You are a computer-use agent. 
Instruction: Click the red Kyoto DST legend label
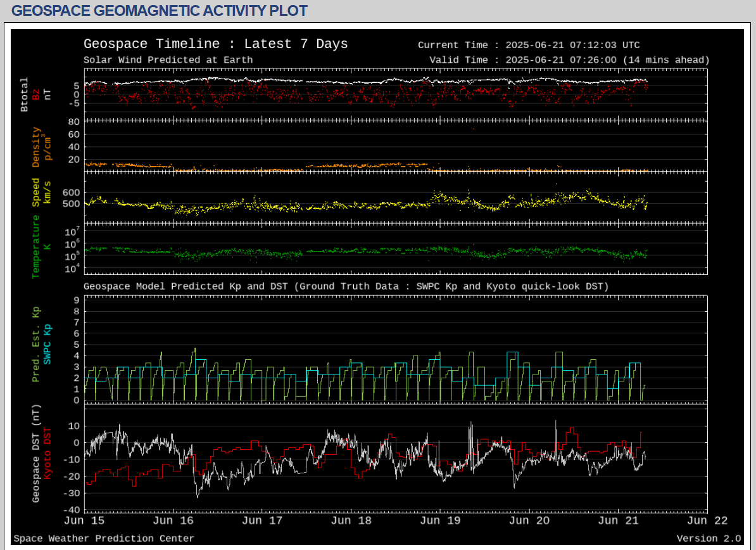(x=47, y=454)
